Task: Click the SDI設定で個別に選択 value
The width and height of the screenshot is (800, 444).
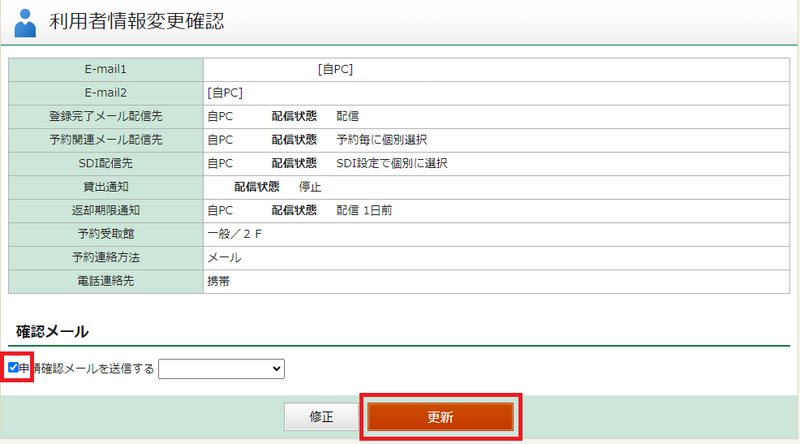Action: tap(392, 163)
